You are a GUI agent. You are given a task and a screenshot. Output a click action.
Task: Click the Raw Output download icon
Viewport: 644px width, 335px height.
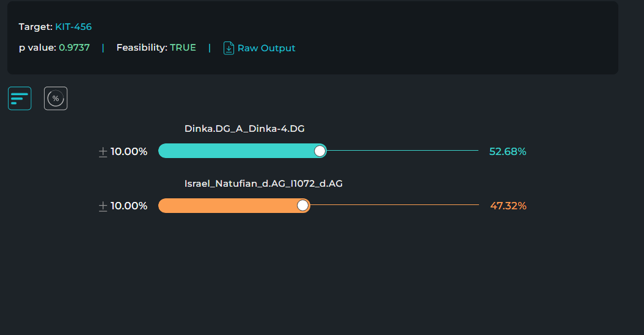click(229, 48)
